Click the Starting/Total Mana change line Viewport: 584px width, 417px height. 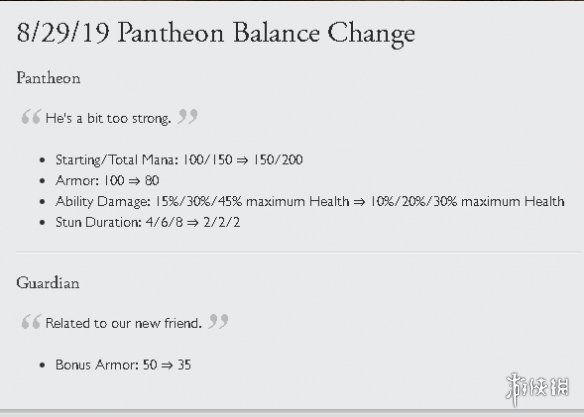click(x=179, y=160)
